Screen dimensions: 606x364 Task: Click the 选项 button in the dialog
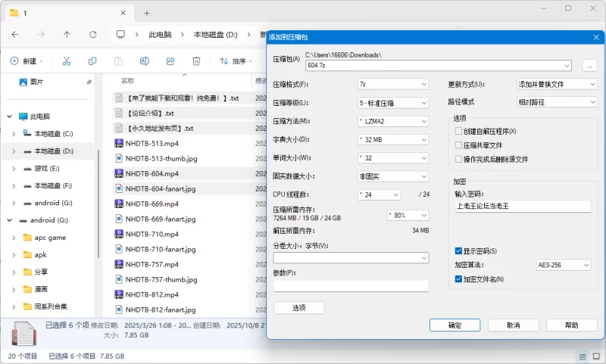tap(298, 308)
